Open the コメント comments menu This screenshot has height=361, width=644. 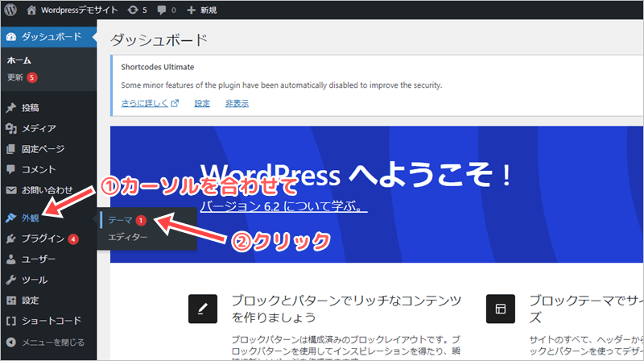click(39, 169)
